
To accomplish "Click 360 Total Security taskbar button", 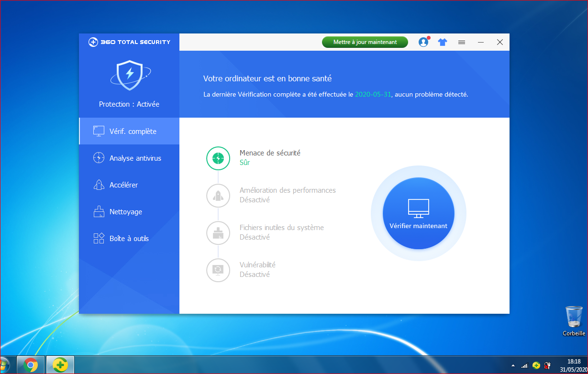I will pos(60,365).
